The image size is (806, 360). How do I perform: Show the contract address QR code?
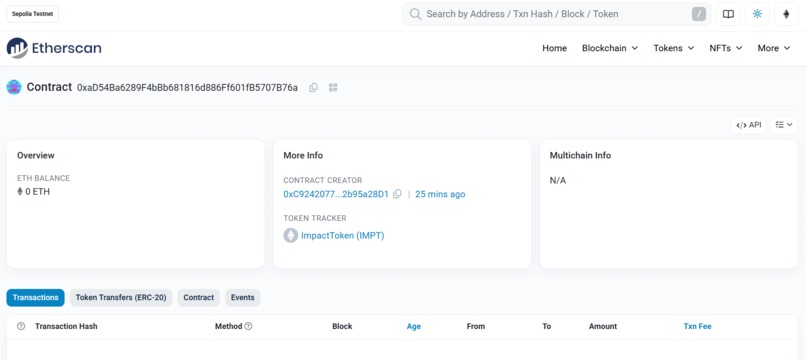click(333, 87)
